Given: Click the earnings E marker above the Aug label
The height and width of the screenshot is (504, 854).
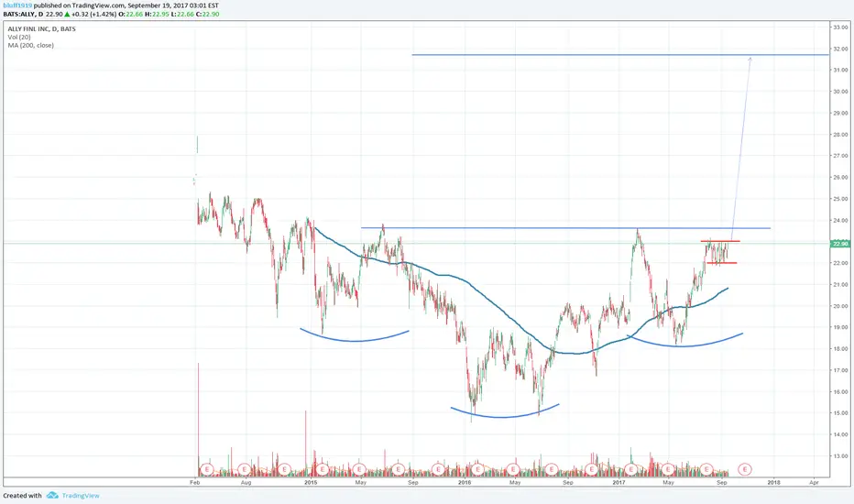Looking at the screenshot, I should pos(245,469).
